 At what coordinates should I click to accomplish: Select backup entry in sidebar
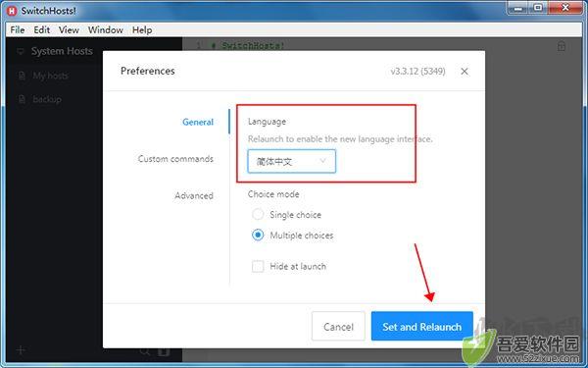(47, 99)
